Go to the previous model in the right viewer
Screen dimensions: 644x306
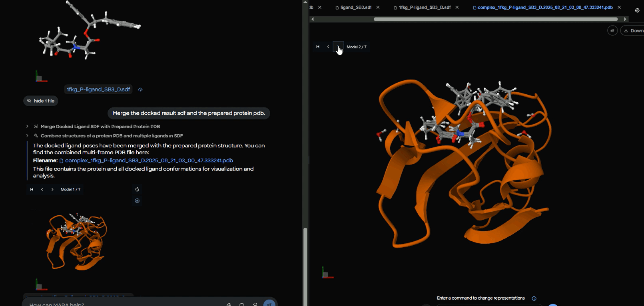pyautogui.click(x=328, y=47)
